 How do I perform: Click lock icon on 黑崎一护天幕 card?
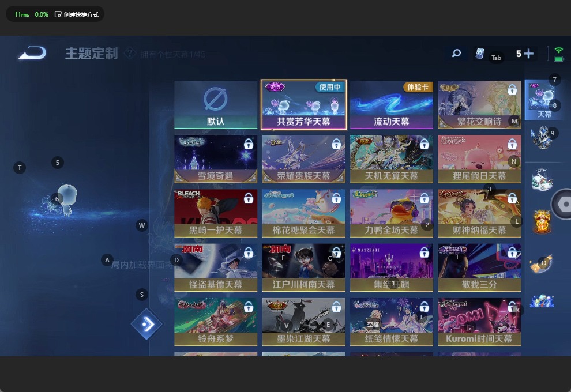(249, 198)
